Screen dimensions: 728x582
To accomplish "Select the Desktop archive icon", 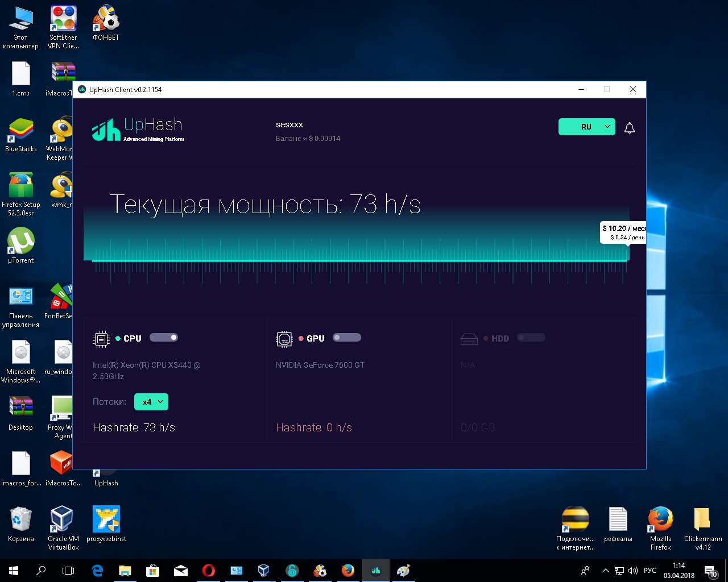I will (21, 413).
